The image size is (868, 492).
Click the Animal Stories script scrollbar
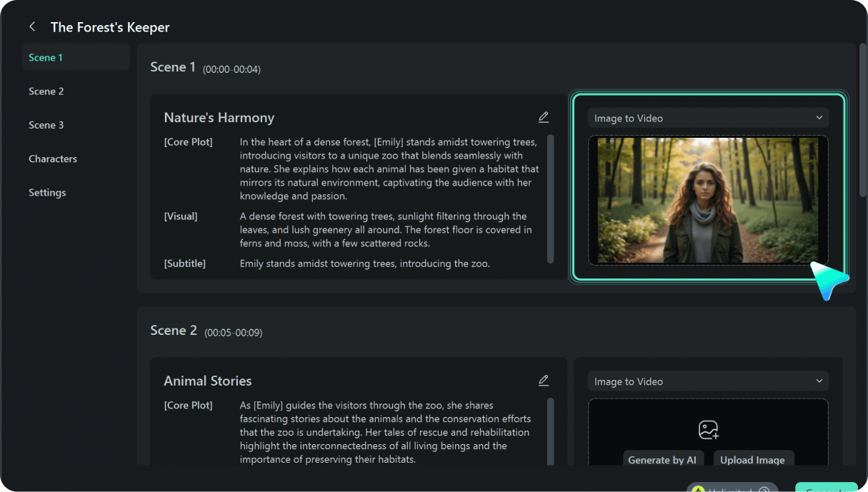pos(550,431)
